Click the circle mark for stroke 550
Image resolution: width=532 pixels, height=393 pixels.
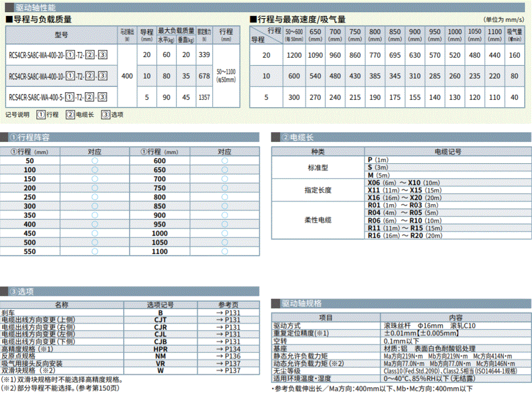95,252
